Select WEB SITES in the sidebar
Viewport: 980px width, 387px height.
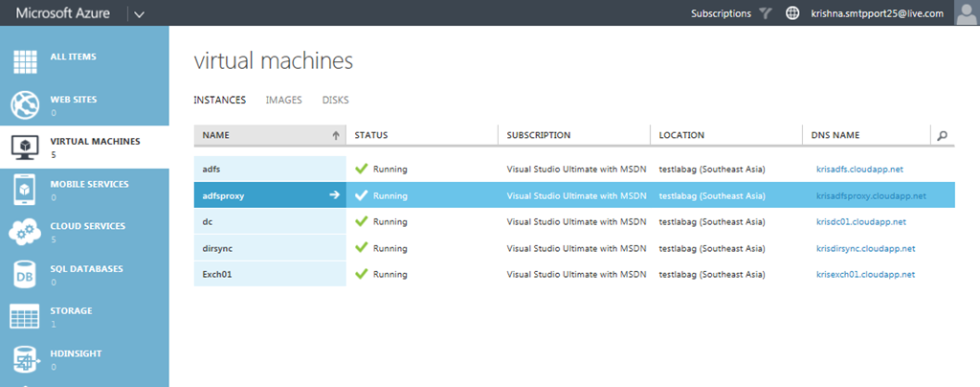tap(74, 100)
